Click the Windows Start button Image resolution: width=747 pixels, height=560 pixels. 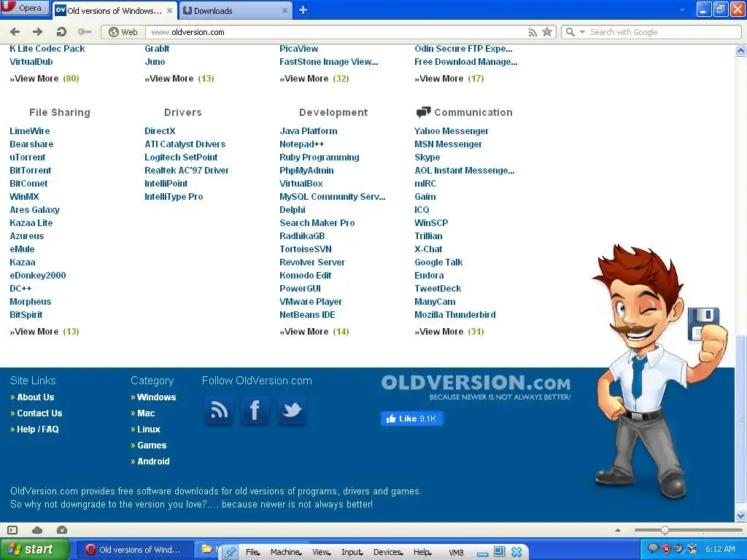35,550
